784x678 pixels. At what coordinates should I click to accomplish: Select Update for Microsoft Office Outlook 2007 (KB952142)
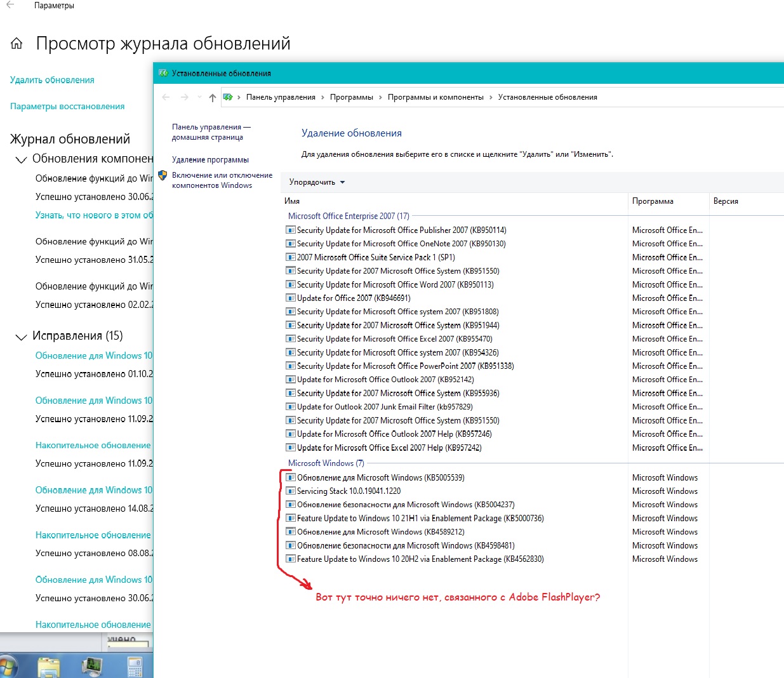pos(385,380)
